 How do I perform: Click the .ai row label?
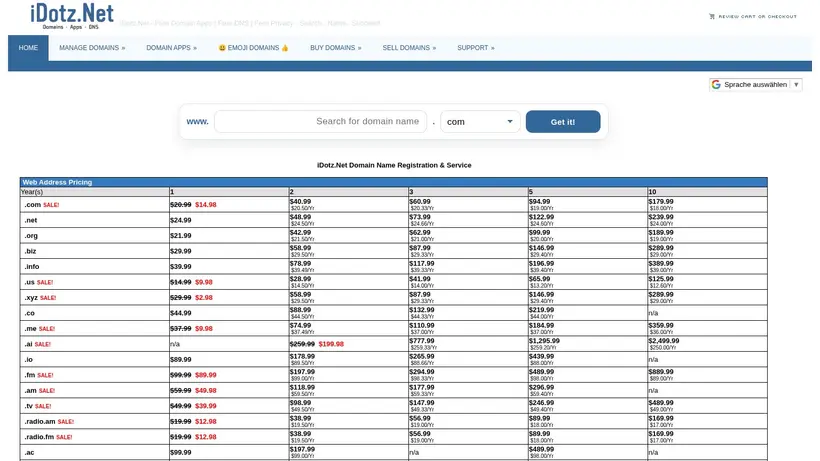[28, 344]
